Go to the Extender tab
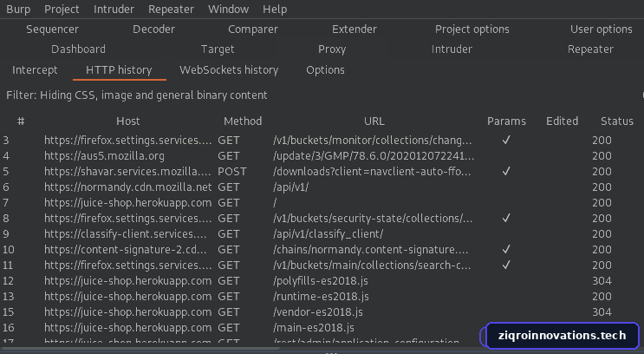The image size is (644, 354). [354, 29]
